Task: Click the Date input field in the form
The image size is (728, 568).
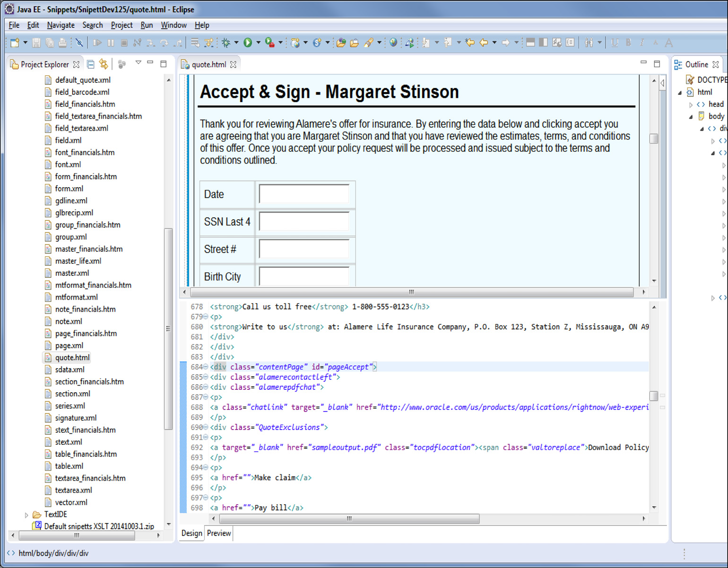Action: pyautogui.click(x=305, y=194)
